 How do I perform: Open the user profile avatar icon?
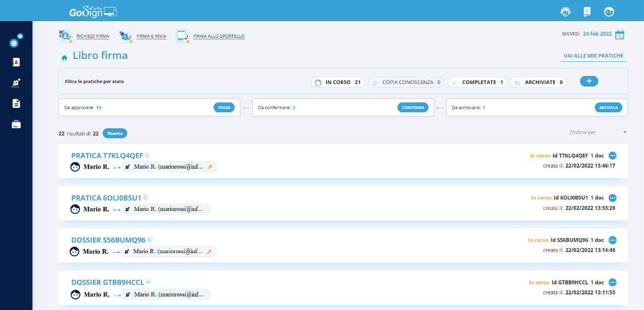point(609,12)
